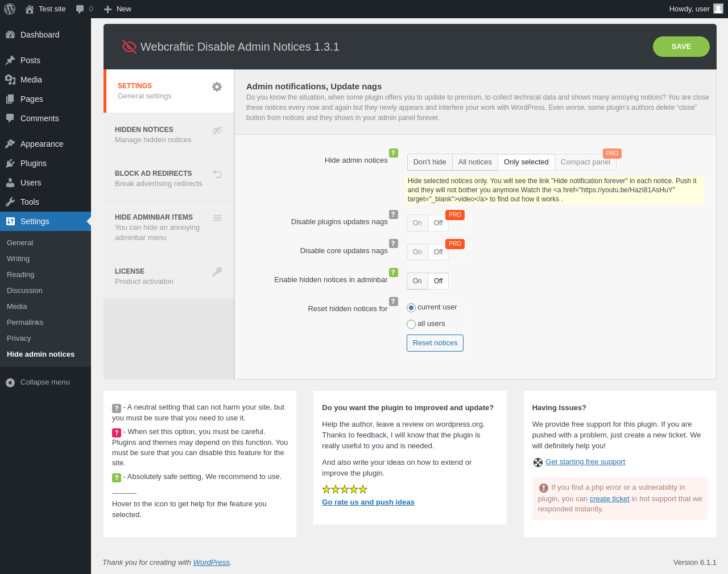This screenshot has width=728, height=574.
Task: Open the Block Ad Redirects tab
Action: tap(169, 179)
